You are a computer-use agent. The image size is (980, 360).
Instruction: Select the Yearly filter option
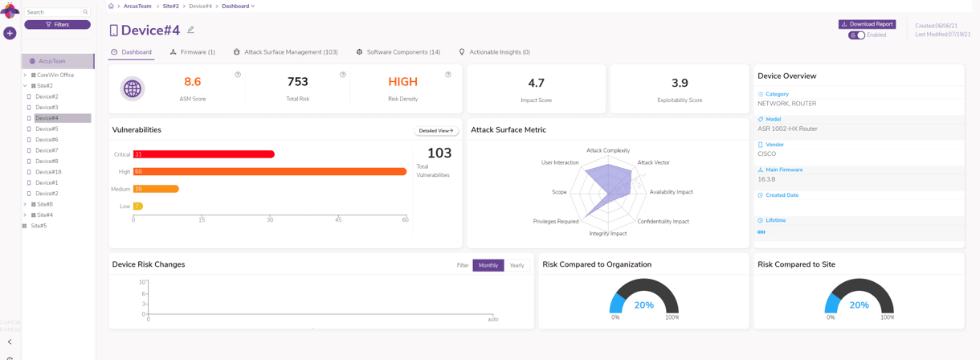point(517,265)
